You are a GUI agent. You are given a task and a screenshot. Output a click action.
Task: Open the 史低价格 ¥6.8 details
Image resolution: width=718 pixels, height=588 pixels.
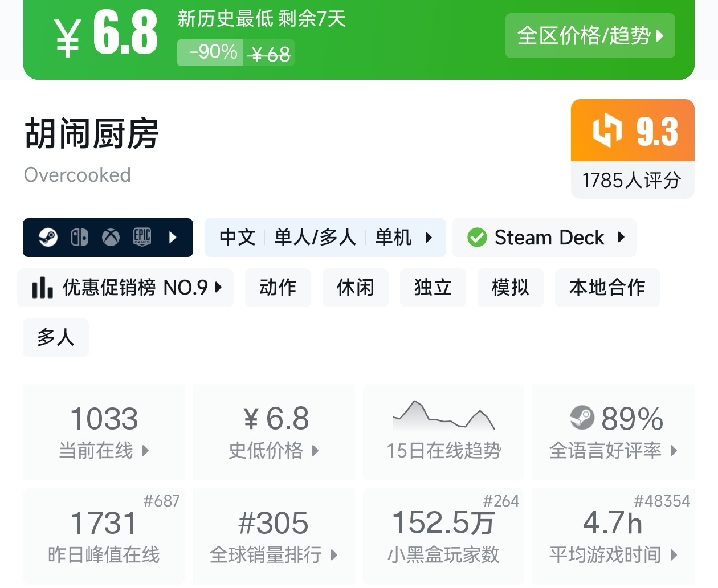(274, 431)
